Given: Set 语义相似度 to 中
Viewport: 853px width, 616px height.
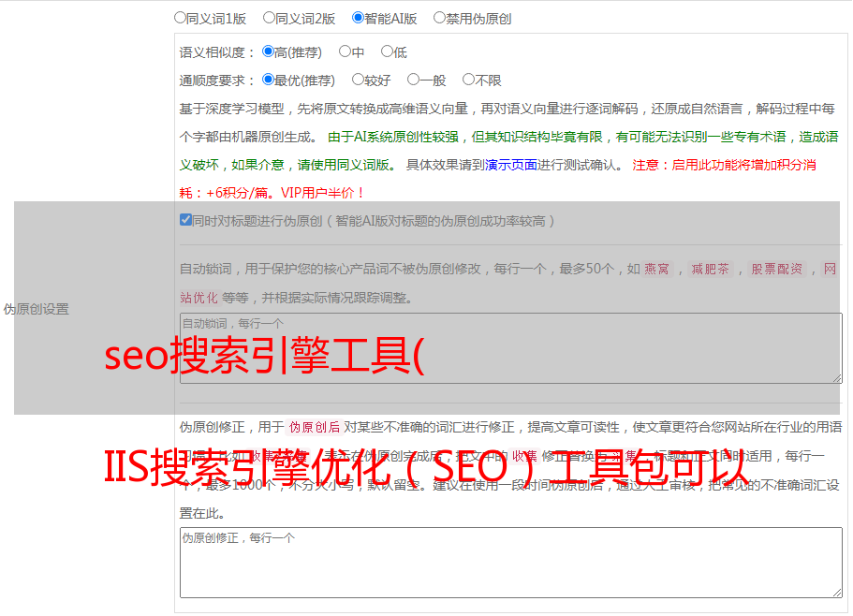Looking at the screenshot, I should [x=345, y=51].
